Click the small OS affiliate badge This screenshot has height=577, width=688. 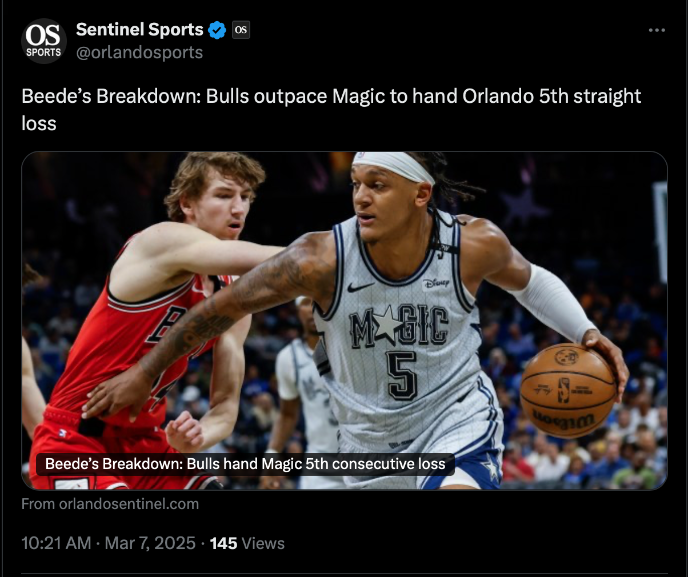tap(241, 30)
